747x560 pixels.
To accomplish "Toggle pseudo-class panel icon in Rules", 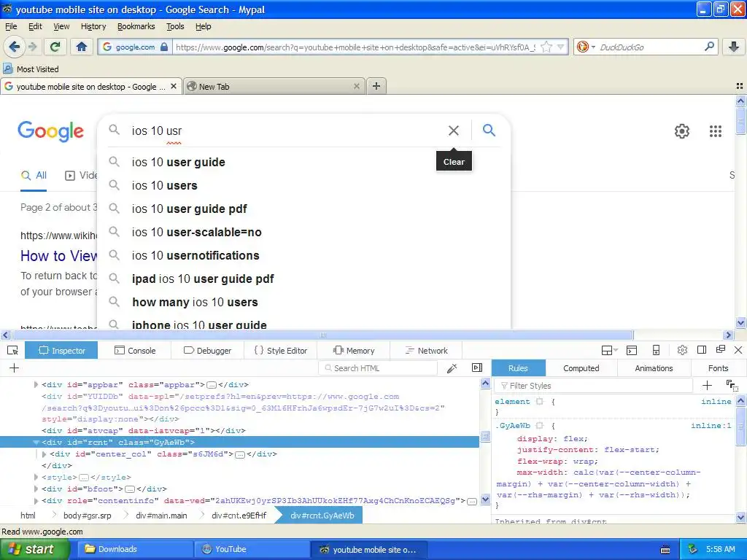I will (731, 385).
